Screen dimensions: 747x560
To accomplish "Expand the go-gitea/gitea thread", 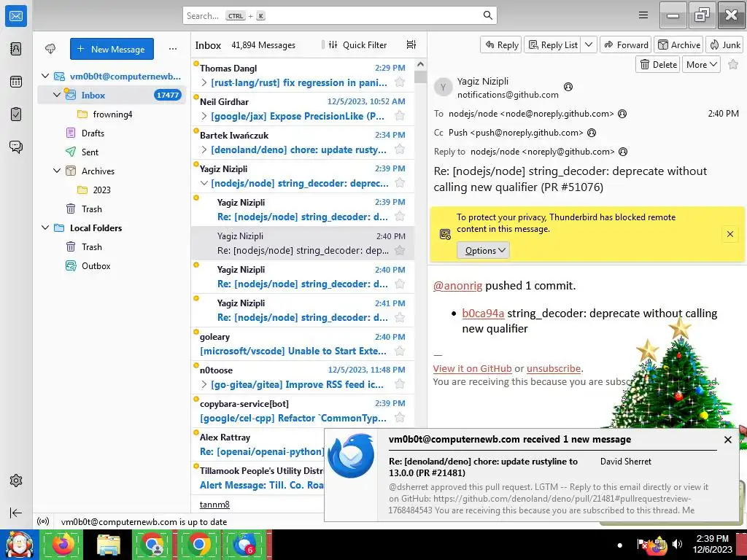I will (x=204, y=384).
